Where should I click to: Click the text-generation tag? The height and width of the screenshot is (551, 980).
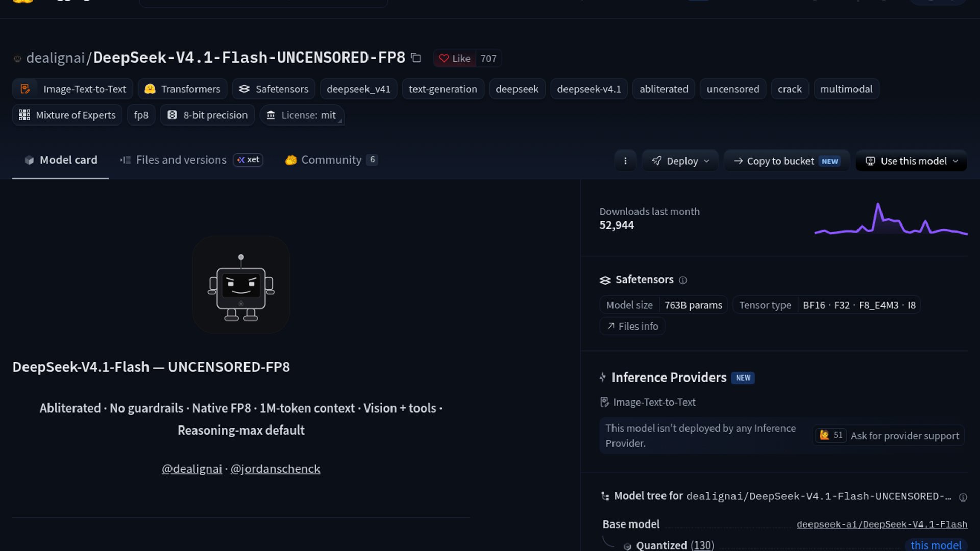[443, 89]
